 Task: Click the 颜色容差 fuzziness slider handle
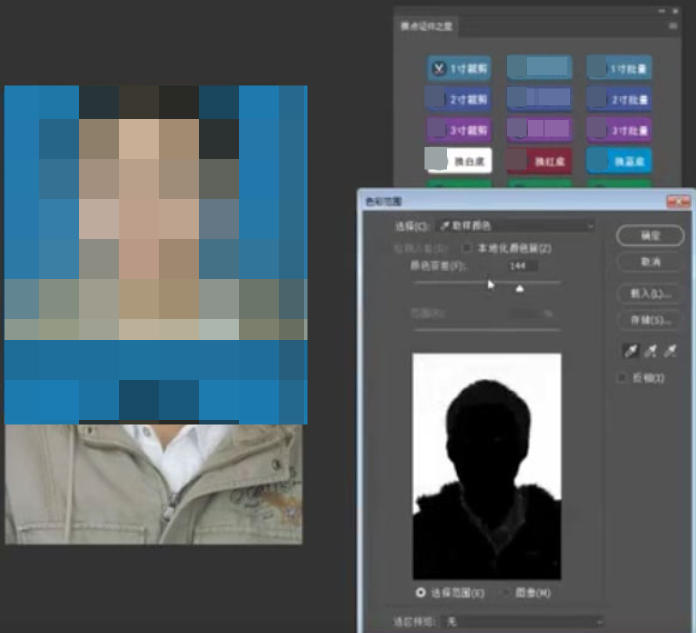[x=519, y=289]
